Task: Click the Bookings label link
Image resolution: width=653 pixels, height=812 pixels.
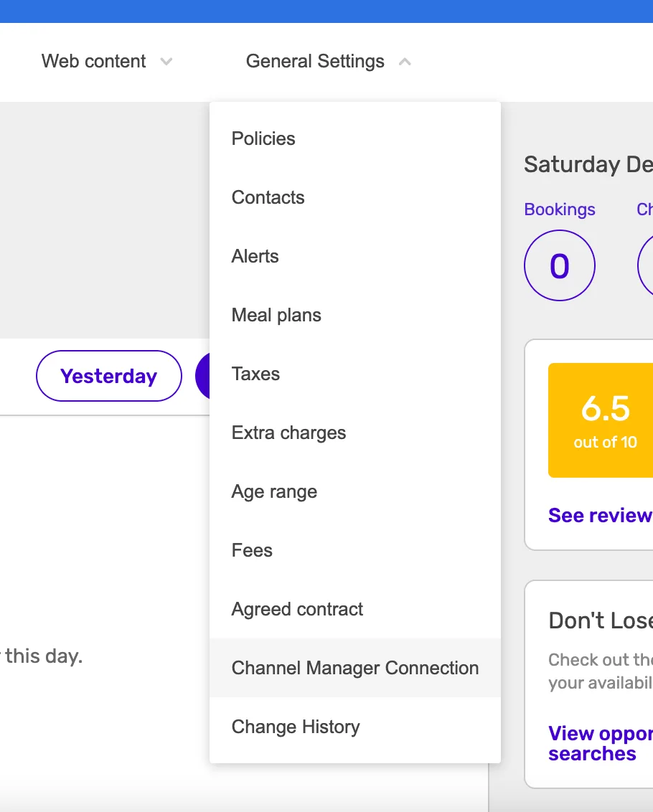Action: coord(560,209)
